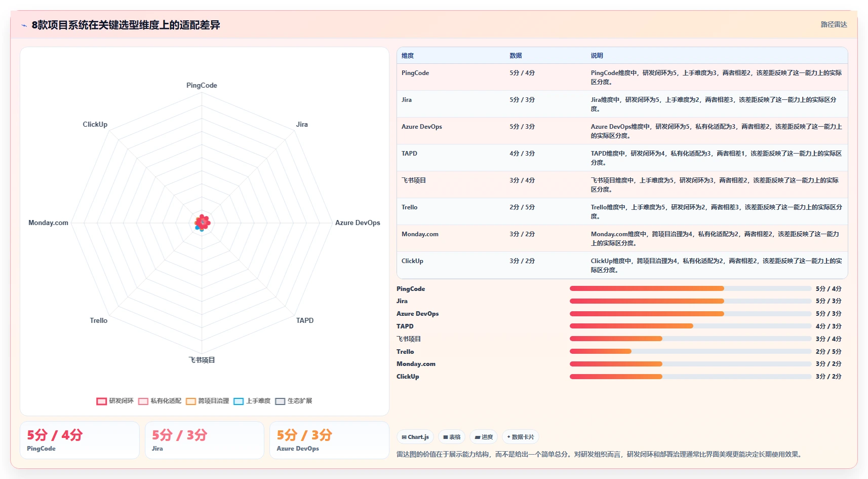Open the PingCode 5分 / 4分 data card
Image resolution: width=868 pixels, height=479 pixels.
click(80, 440)
